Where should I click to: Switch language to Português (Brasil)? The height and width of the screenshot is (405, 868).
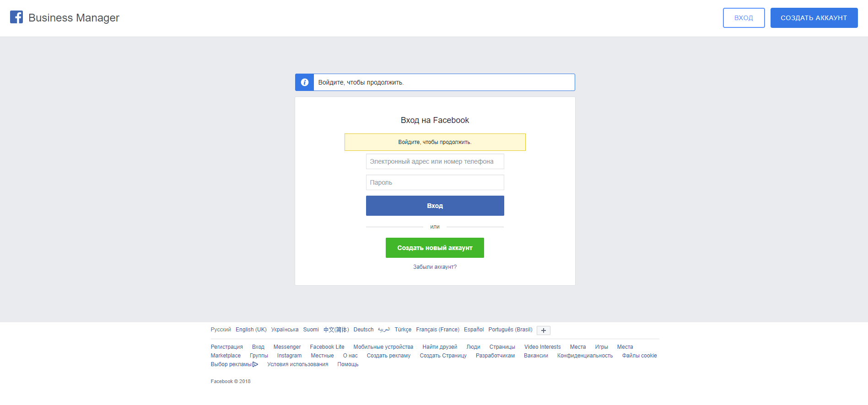tap(510, 330)
